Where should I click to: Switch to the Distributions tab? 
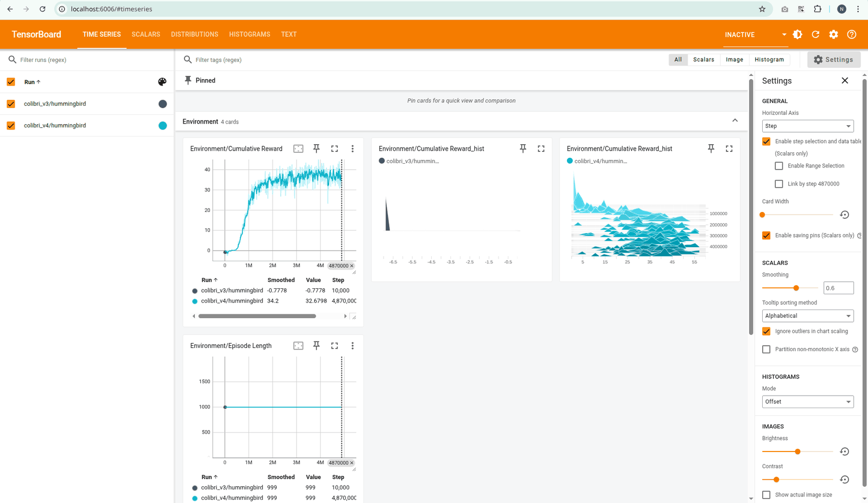click(x=195, y=34)
